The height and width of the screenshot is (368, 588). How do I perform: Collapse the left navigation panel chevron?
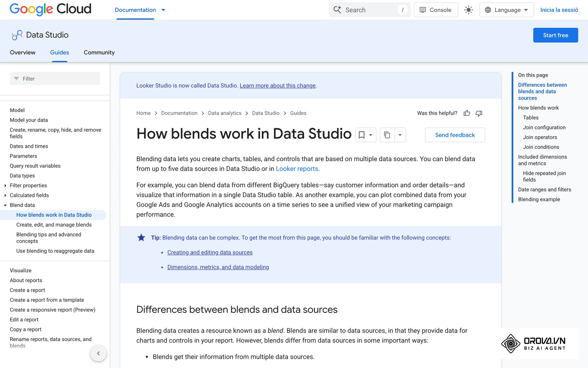click(x=98, y=353)
